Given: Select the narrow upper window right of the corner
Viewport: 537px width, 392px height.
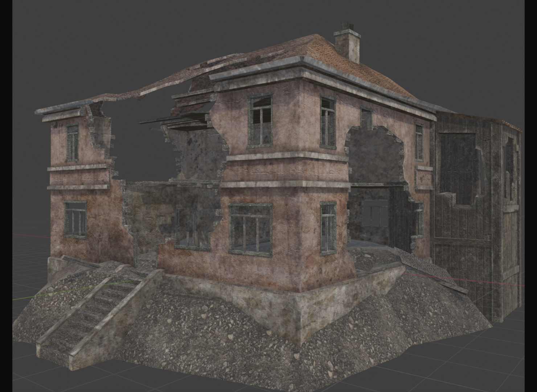Looking at the screenshot, I should coord(328,122).
